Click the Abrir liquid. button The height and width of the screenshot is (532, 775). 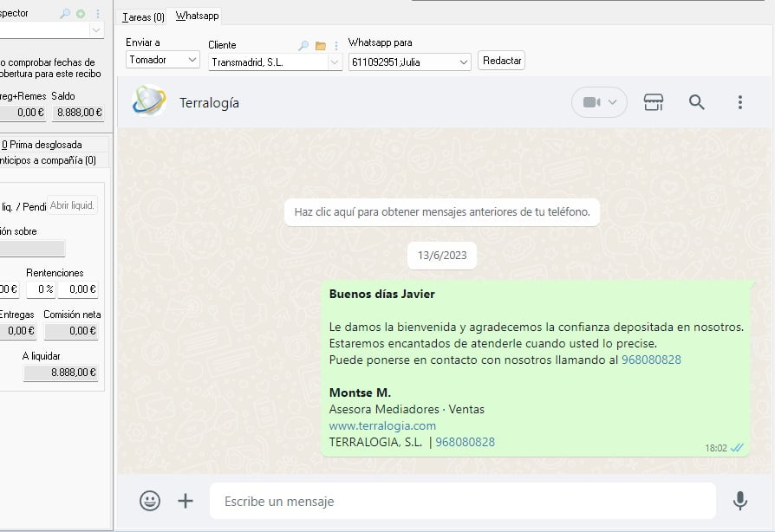click(72, 205)
